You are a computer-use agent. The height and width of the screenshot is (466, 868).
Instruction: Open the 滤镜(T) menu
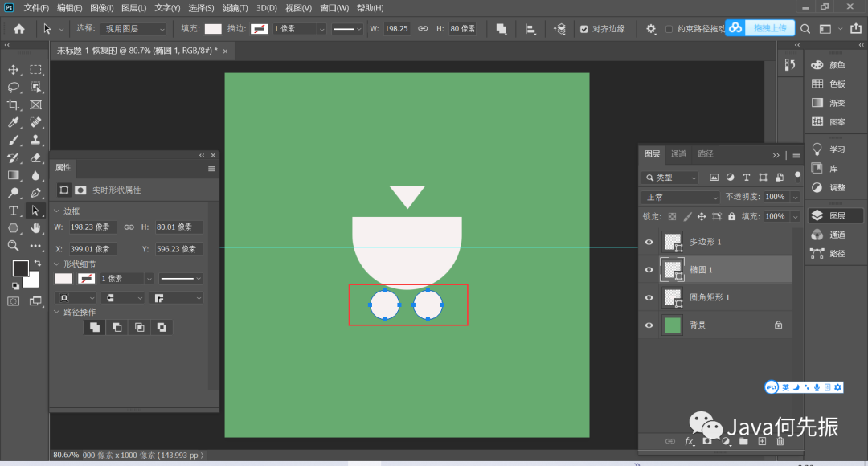point(235,8)
